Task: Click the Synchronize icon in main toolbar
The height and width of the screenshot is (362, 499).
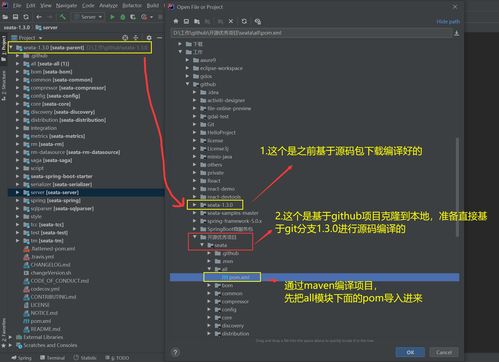Action: click(x=26, y=17)
